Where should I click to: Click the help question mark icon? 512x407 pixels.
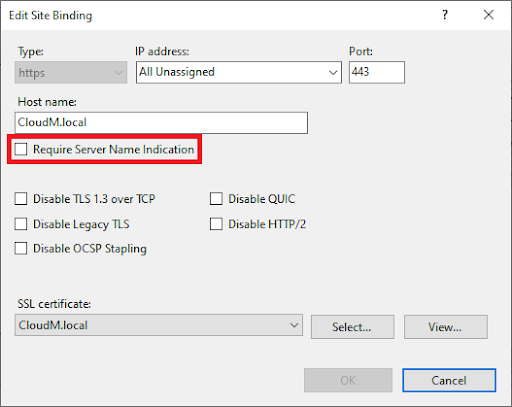coord(445,15)
